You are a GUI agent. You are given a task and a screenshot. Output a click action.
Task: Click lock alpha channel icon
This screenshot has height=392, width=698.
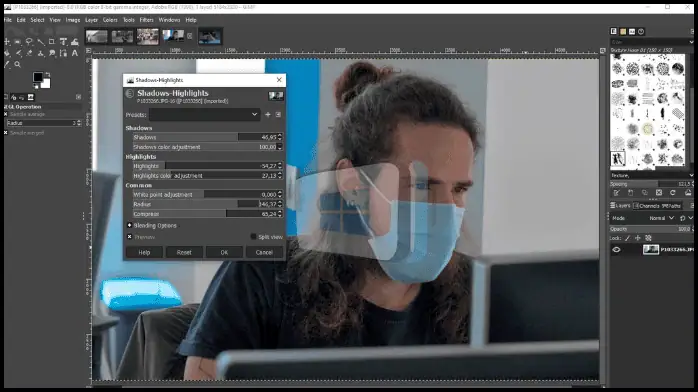(x=649, y=238)
